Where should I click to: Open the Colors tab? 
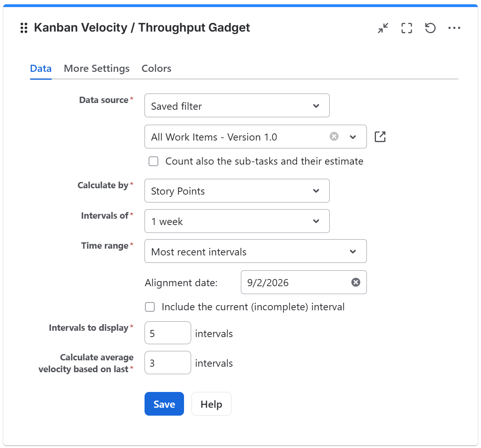click(x=156, y=69)
